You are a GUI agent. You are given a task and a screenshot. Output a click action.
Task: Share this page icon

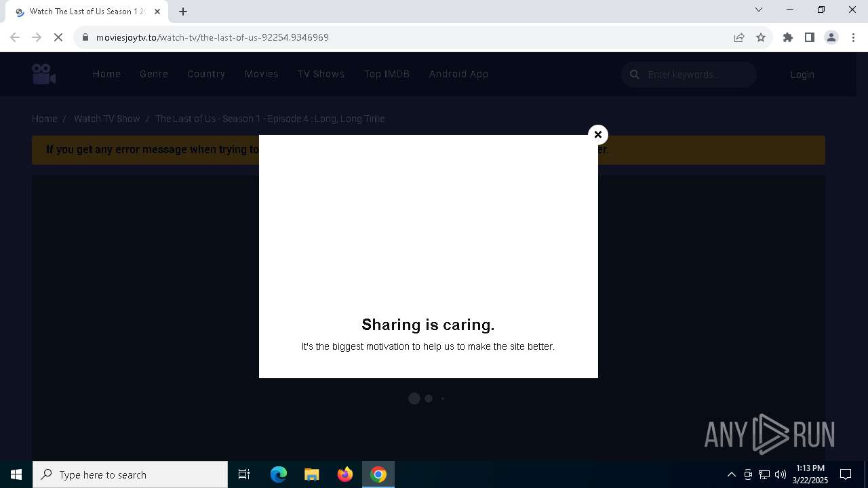pyautogui.click(x=739, y=37)
